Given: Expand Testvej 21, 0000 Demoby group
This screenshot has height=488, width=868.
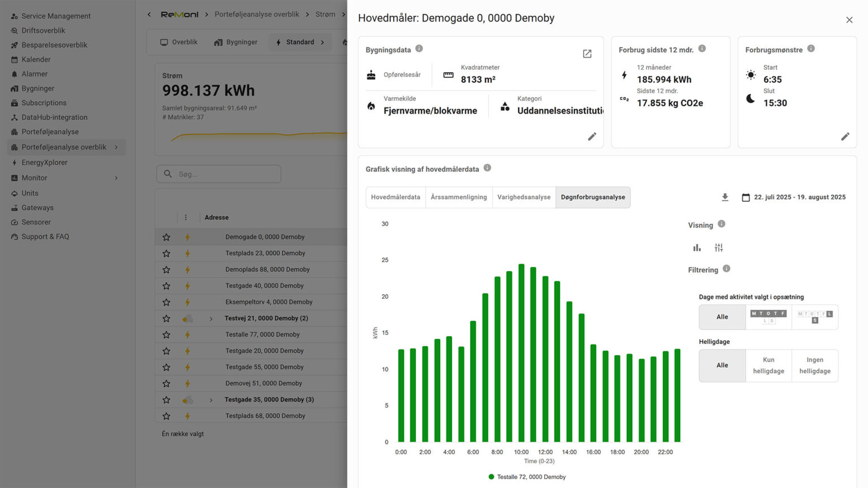Looking at the screenshot, I should [x=211, y=319].
